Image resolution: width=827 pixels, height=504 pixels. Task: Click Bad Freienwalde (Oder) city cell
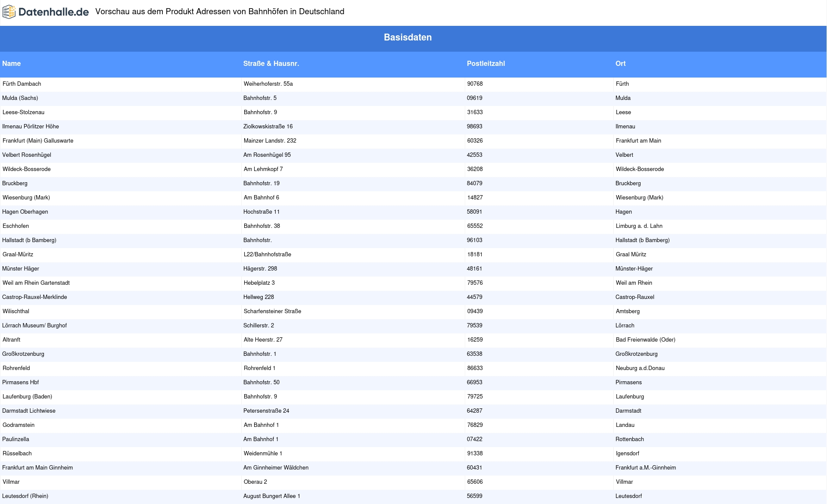[646, 340]
